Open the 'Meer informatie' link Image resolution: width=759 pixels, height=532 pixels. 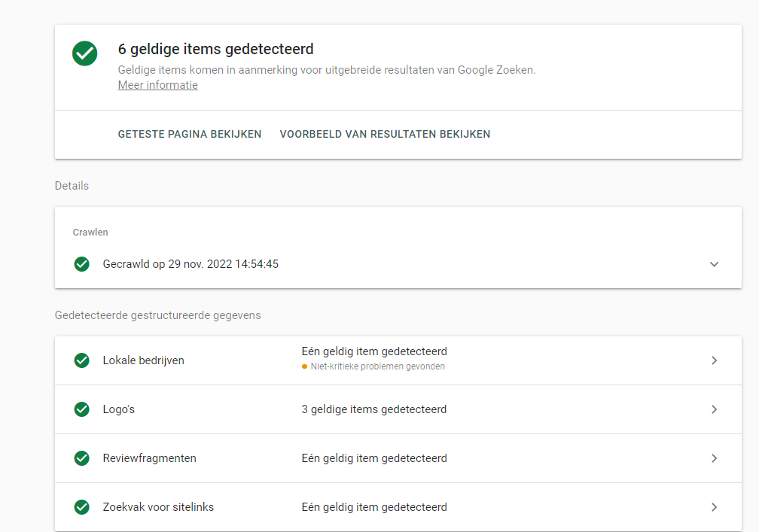(x=158, y=85)
